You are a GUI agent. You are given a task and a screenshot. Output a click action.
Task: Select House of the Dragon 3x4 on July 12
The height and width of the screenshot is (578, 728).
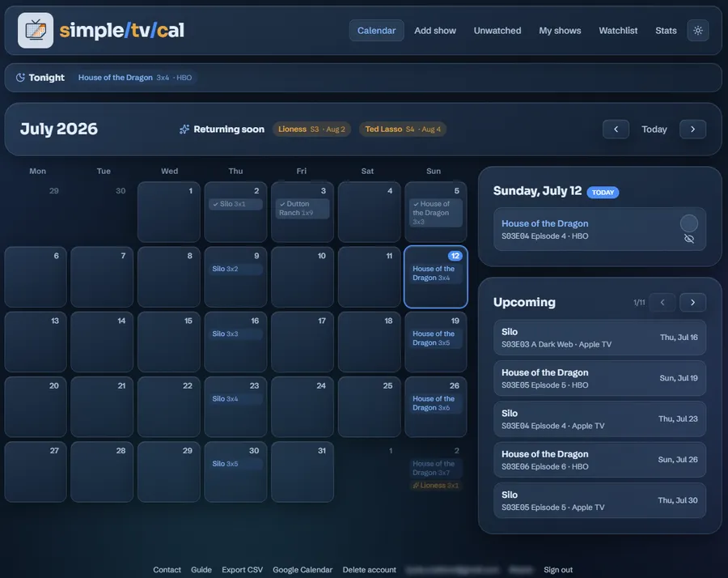435,273
